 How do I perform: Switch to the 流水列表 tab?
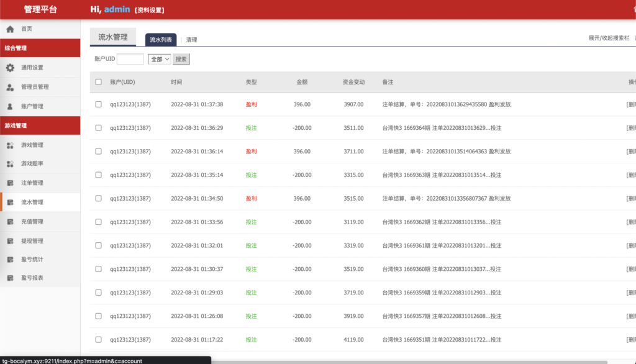click(x=161, y=40)
